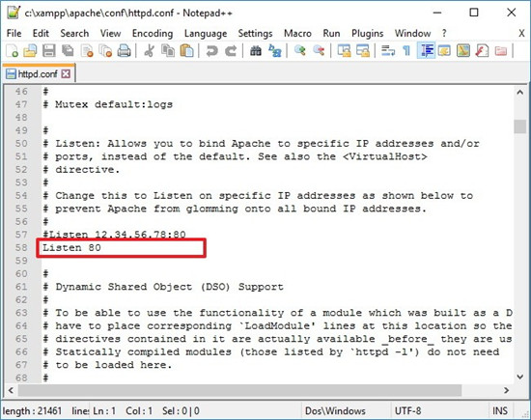The width and height of the screenshot is (531, 420).
Task: Click line 58 Listen 80 text
Action: pos(71,247)
